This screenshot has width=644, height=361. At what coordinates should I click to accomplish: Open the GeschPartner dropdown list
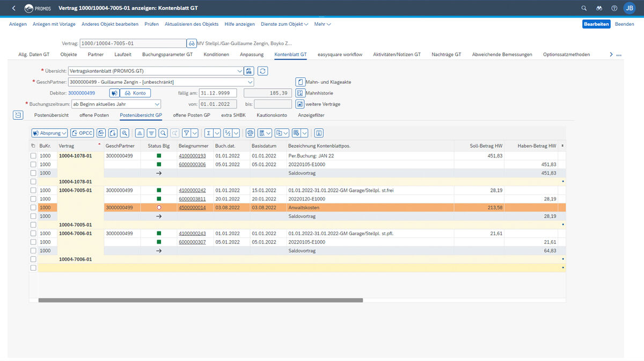tap(250, 82)
